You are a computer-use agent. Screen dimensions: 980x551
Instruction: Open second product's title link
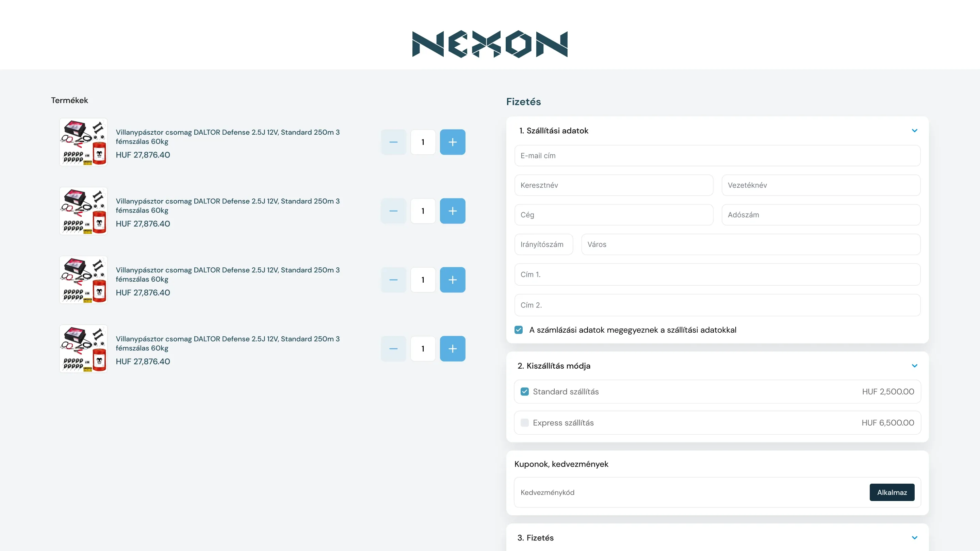pos(228,205)
